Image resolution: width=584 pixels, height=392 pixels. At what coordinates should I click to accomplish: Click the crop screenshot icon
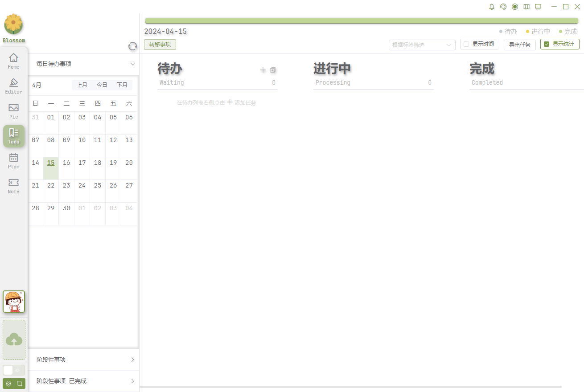20,384
